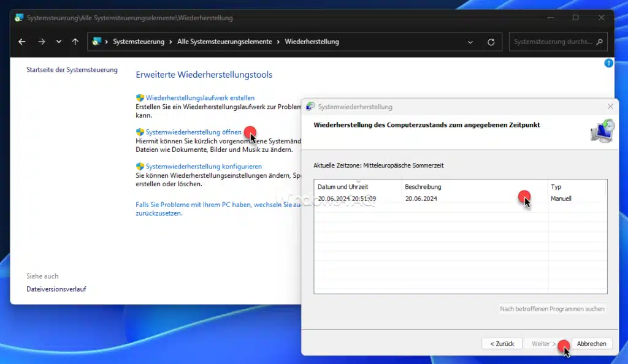
Task: Click shield icon beside Systemwiederherstellung konfigurieren
Action: (x=140, y=167)
